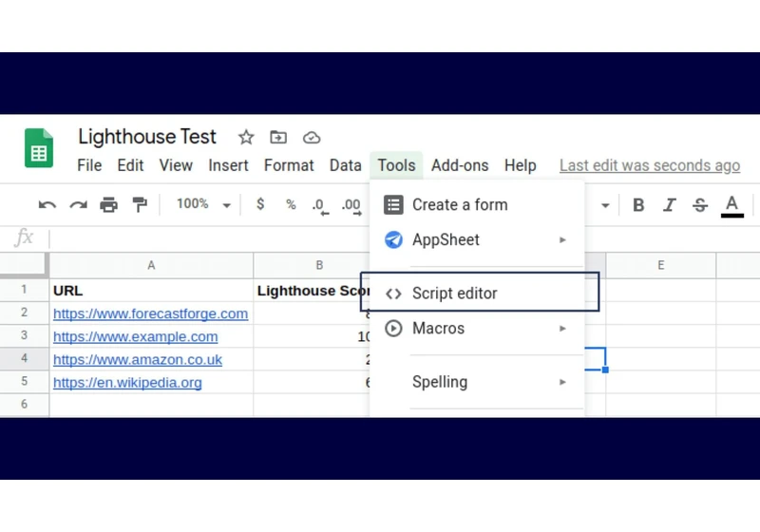
Task: Open Script editor from Tools menu
Action: click(477, 294)
